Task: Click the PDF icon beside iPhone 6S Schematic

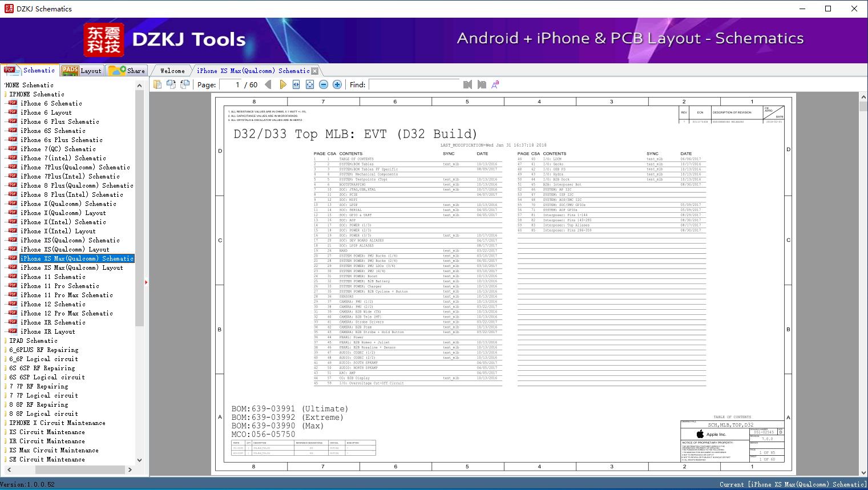Action: 13,131
